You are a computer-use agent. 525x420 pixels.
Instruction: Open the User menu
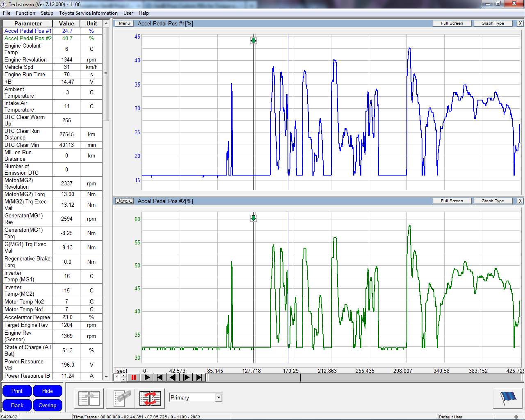pyautogui.click(x=128, y=13)
